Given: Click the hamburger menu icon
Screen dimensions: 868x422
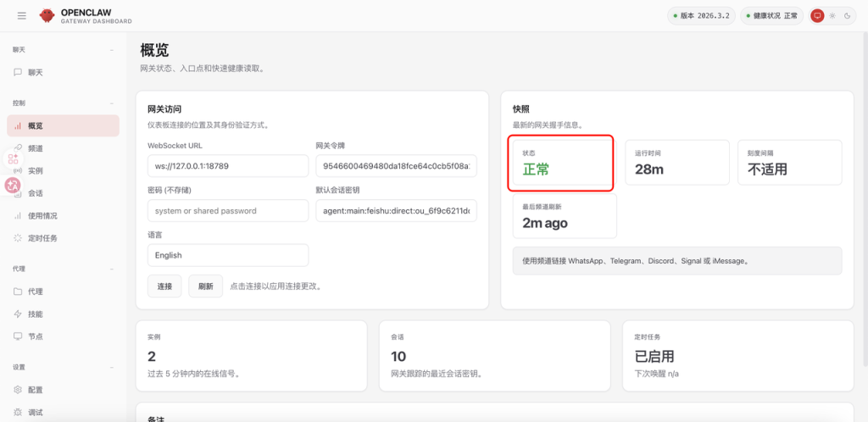Looking at the screenshot, I should pyautogui.click(x=22, y=15).
